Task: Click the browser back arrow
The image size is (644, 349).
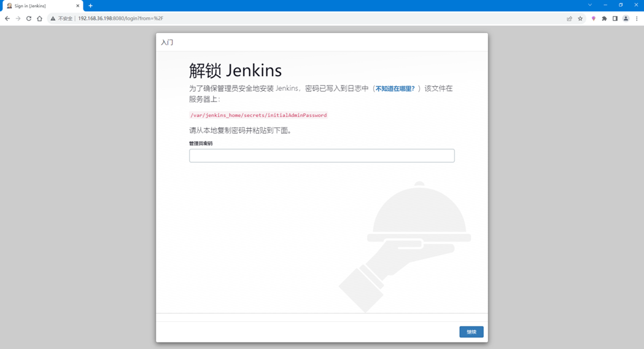Action: pyautogui.click(x=7, y=18)
